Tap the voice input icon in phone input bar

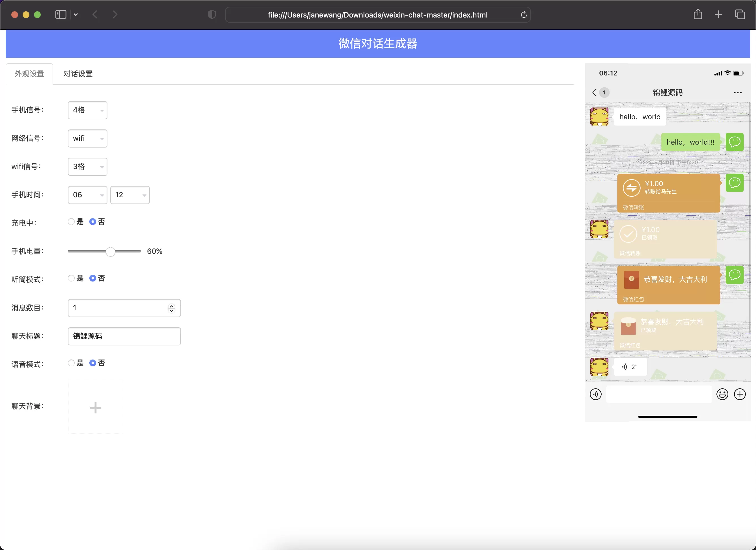[596, 395]
